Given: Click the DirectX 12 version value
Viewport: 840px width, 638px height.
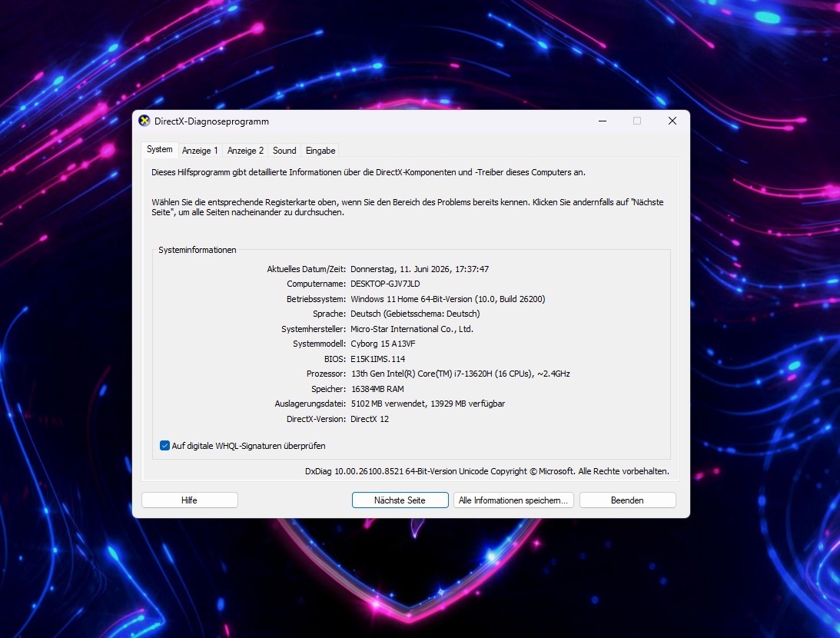Looking at the screenshot, I should 370,420.
